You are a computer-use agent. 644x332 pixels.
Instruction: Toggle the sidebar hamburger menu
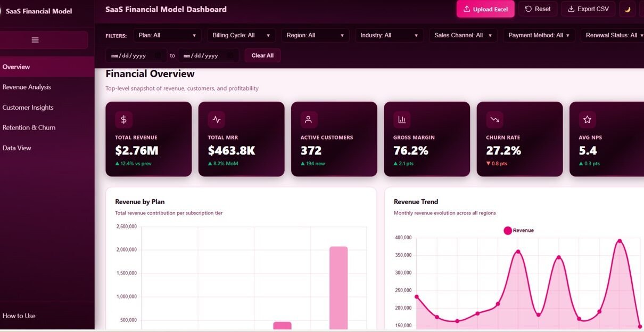pos(35,40)
